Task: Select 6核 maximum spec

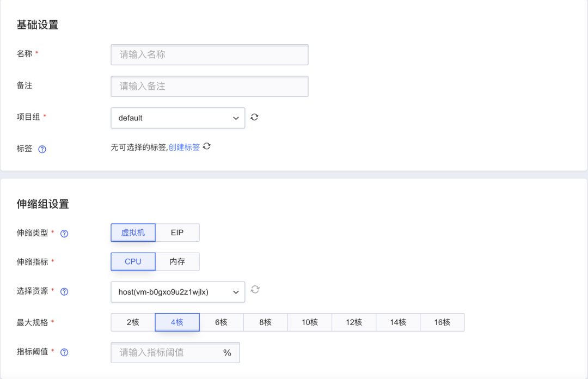Action: [x=222, y=322]
